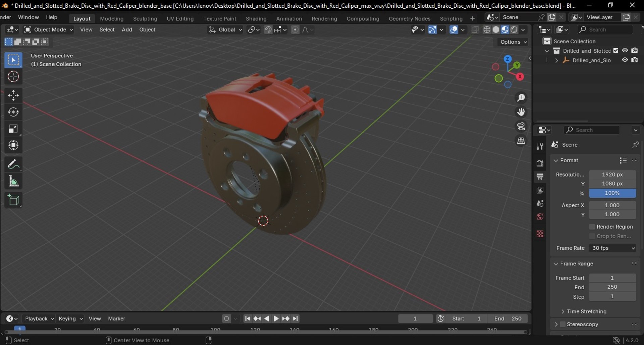Open the Window menu
644x345 pixels.
[29, 17]
